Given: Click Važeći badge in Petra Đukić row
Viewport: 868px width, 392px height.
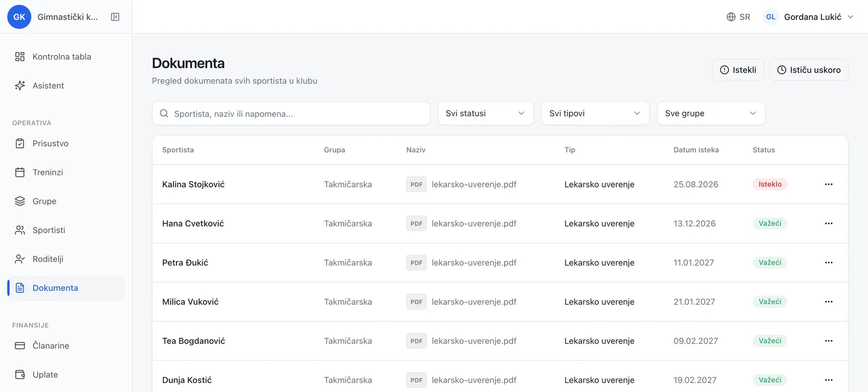Looking at the screenshot, I should [x=770, y=262].
